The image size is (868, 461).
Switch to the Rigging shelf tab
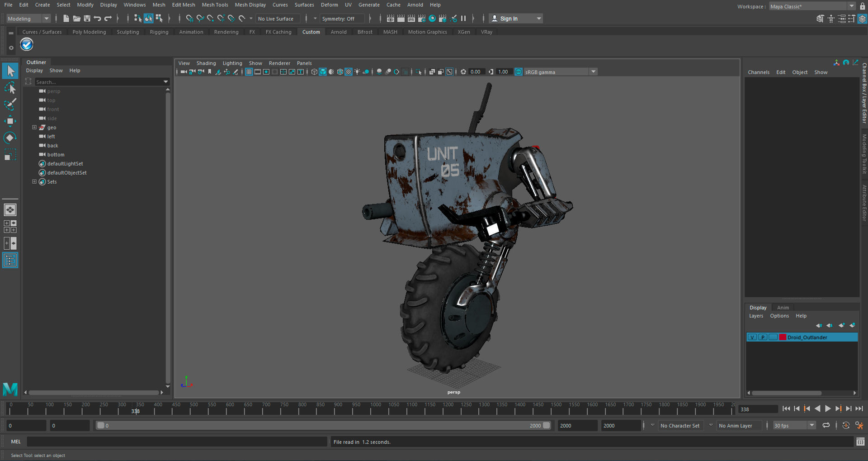[x=159, y=32]
